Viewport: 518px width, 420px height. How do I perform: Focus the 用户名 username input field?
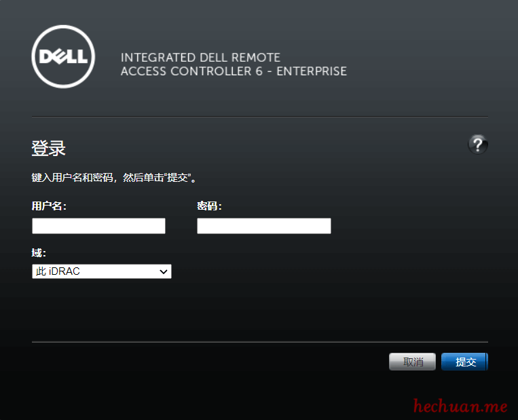click(x=98, y=226)
